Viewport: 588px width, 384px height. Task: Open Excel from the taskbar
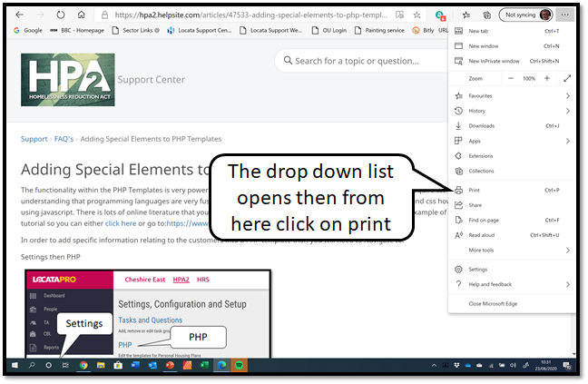pos(204,365)
